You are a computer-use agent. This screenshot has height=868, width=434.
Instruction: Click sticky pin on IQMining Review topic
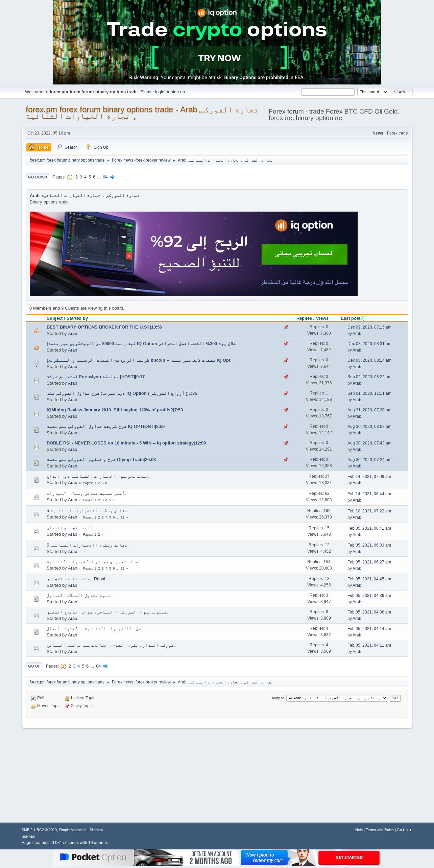[286, 410]
